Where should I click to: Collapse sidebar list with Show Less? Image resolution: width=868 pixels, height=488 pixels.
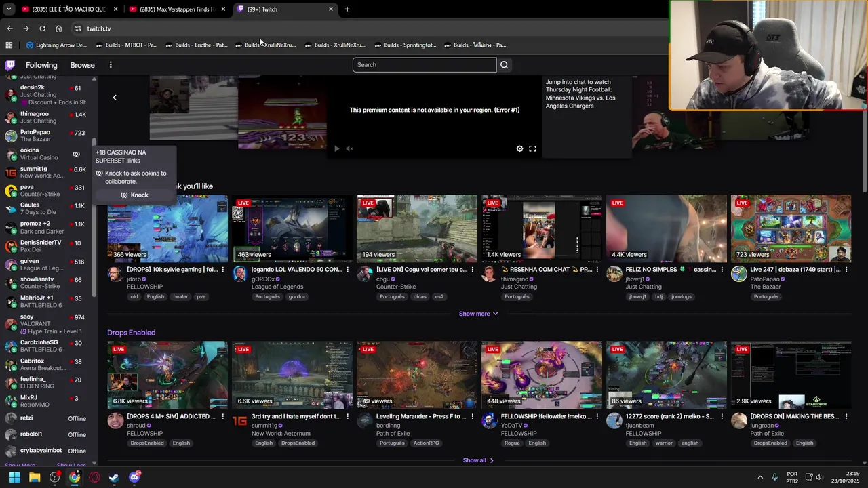(71, 466)
